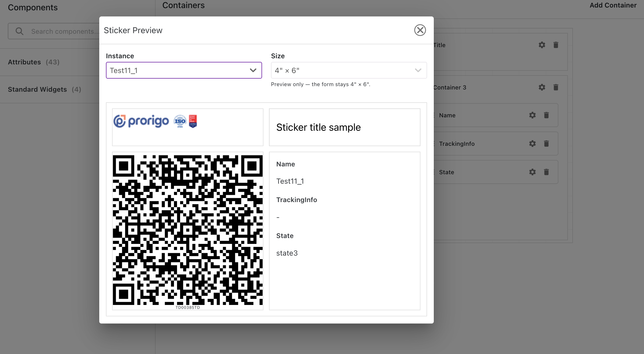Click the 'Preview only' helper note
This screenshot has height=354, width=644.
[x=321, y=84]
